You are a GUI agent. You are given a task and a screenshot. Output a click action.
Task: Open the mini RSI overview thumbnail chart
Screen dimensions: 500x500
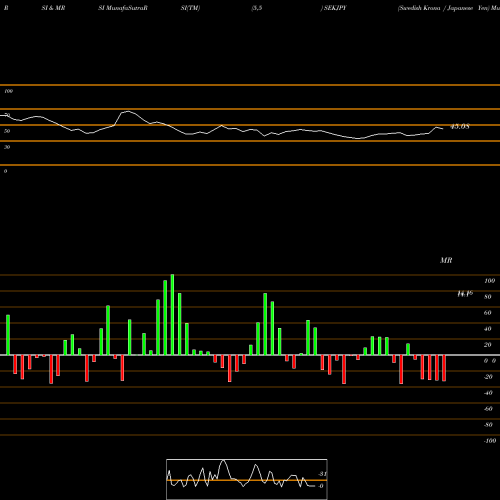tap(247, 479)
